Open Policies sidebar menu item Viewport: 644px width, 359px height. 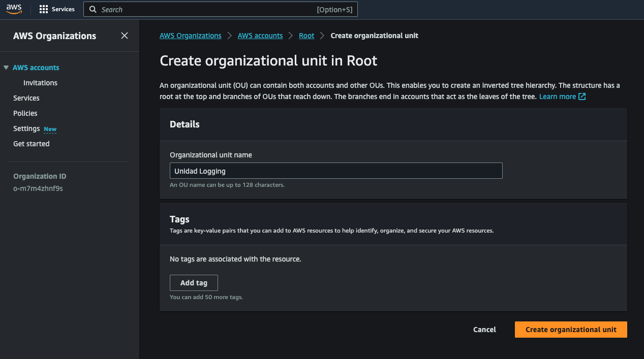[25, 113]
